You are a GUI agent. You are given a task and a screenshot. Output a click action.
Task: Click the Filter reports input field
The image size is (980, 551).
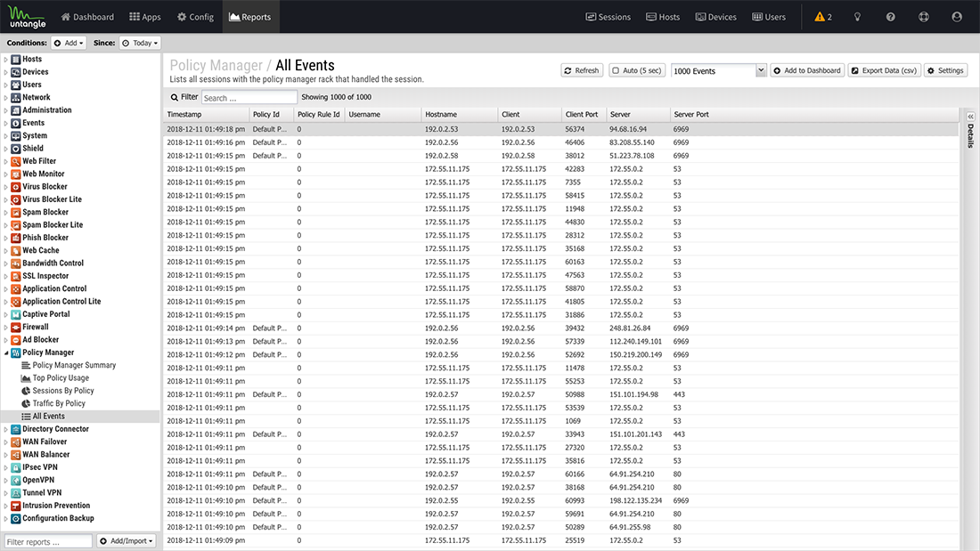pyautogui.click(x=48, y=541)
